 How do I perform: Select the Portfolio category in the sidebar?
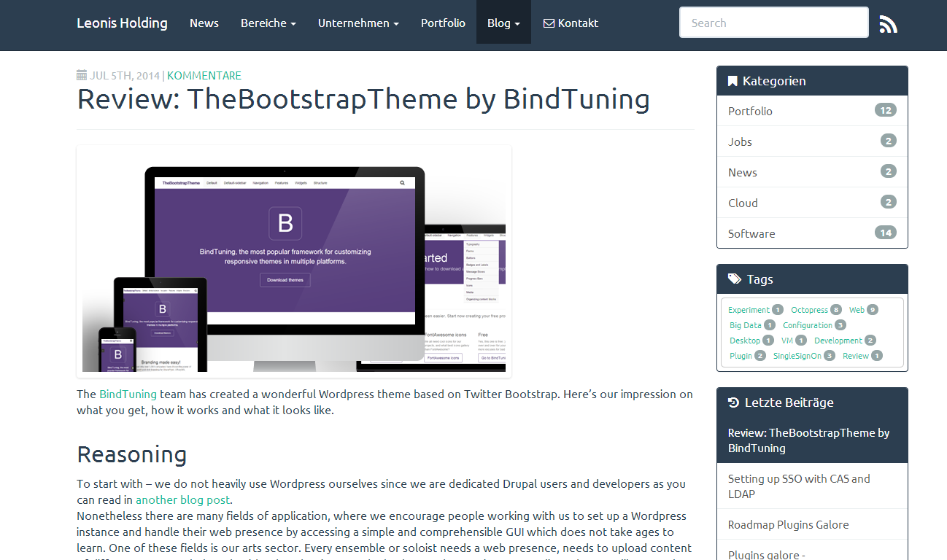tap(812, 111)
